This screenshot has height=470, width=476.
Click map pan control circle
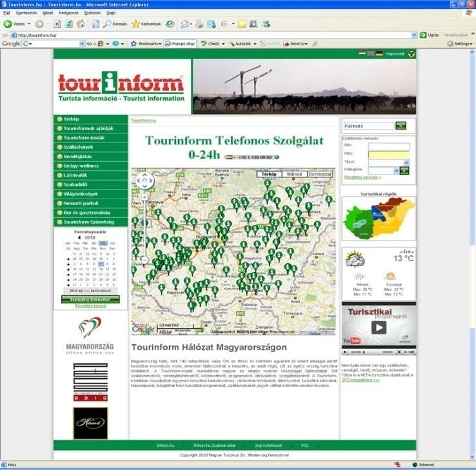[144, 181]
